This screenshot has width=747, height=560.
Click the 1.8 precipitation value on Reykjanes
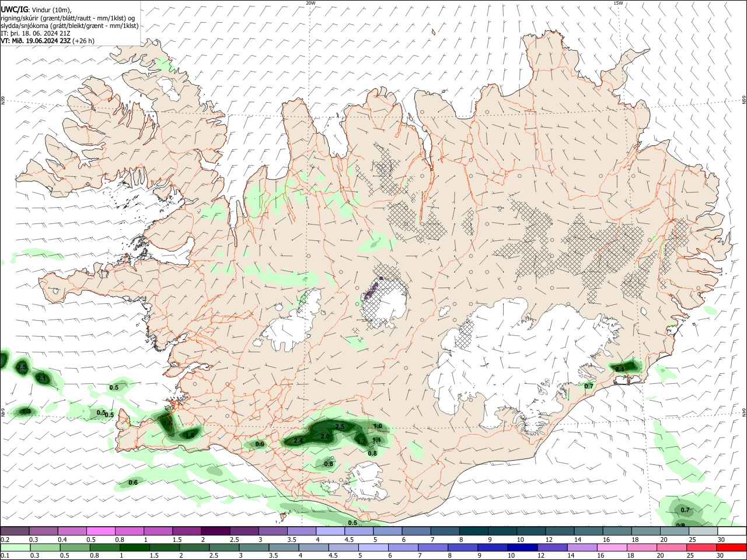[190, 435]
